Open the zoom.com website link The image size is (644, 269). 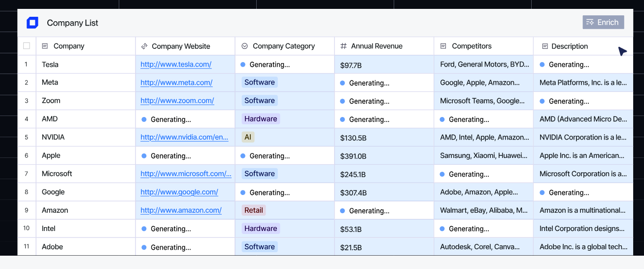point(177,101)
